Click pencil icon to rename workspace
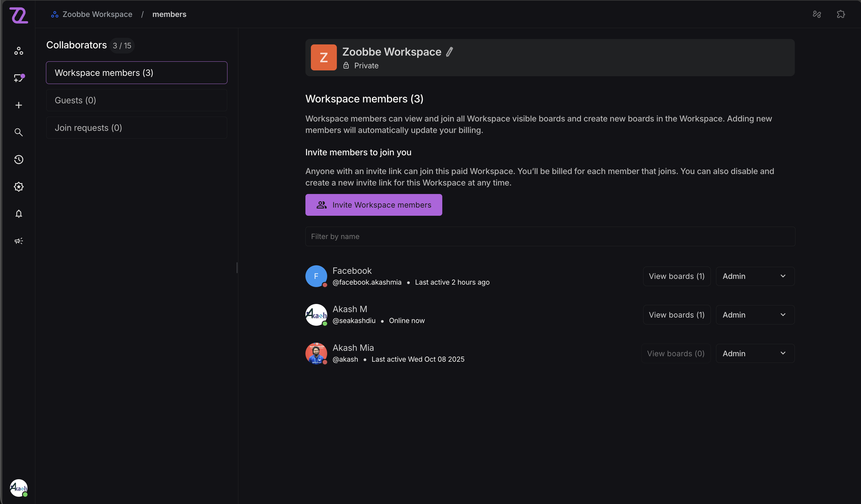Image resolution: width=861 pixels, height=504 pixels. point(450,52)
